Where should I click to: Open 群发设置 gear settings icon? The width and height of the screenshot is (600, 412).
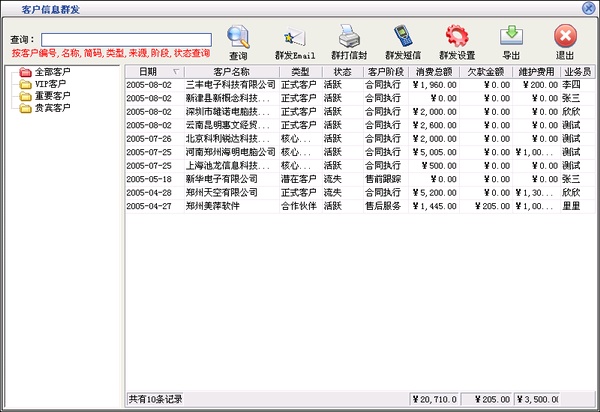(x=457, y=38)
